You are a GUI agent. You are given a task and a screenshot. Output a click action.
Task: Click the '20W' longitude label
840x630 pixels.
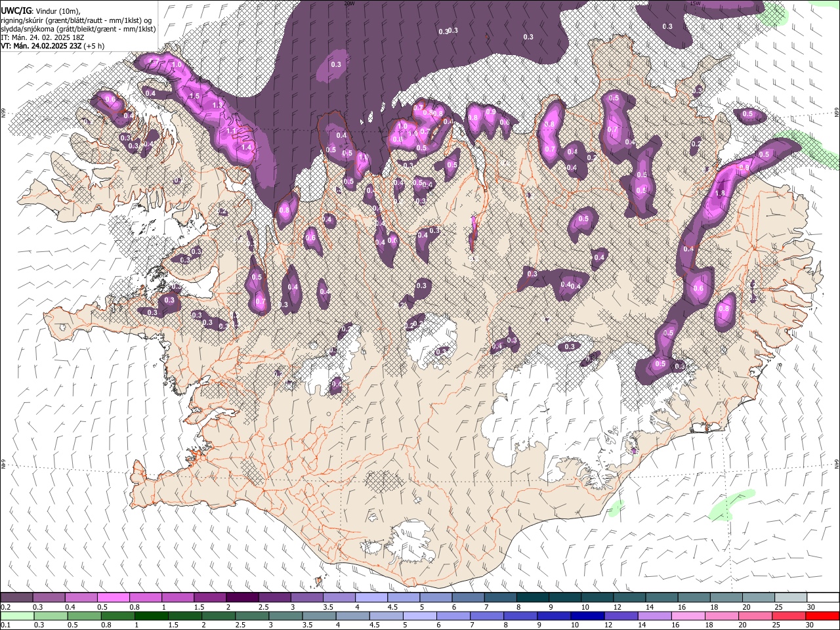[x=350, y=3]
